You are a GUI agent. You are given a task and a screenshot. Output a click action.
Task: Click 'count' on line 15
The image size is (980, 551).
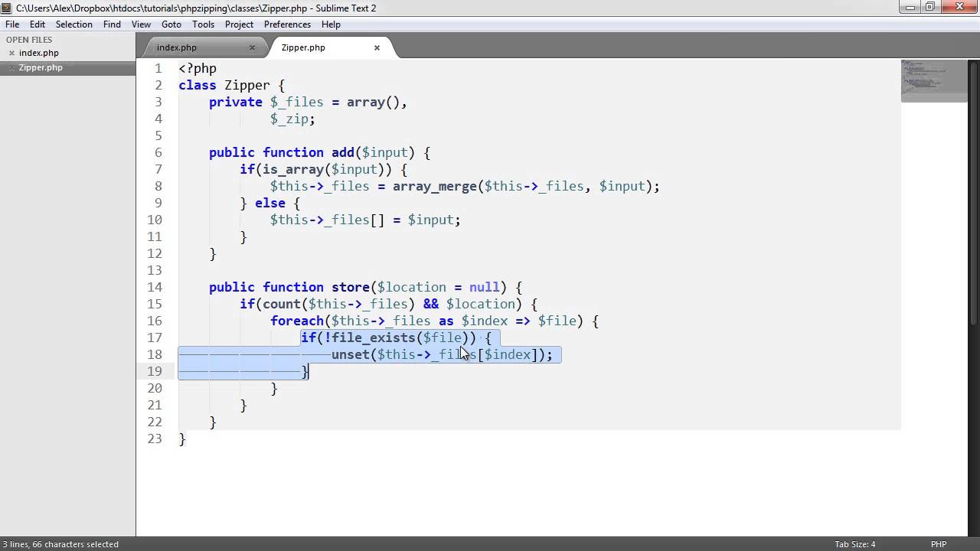coord(282,304)
